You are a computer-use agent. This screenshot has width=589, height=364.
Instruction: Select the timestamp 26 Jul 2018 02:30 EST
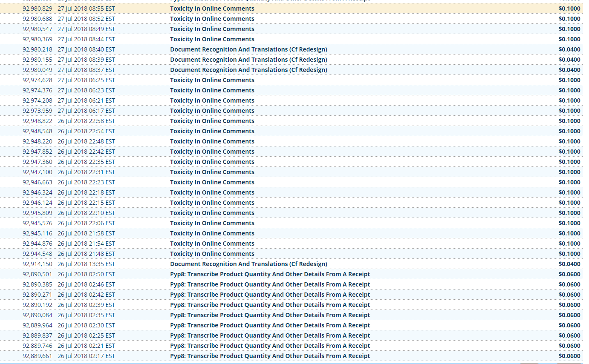(86, 325)
